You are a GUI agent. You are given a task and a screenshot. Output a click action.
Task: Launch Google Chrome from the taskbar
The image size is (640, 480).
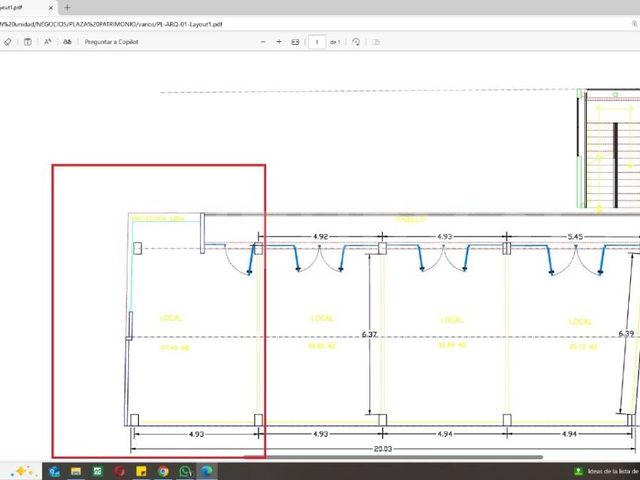(x=163, y=471)
